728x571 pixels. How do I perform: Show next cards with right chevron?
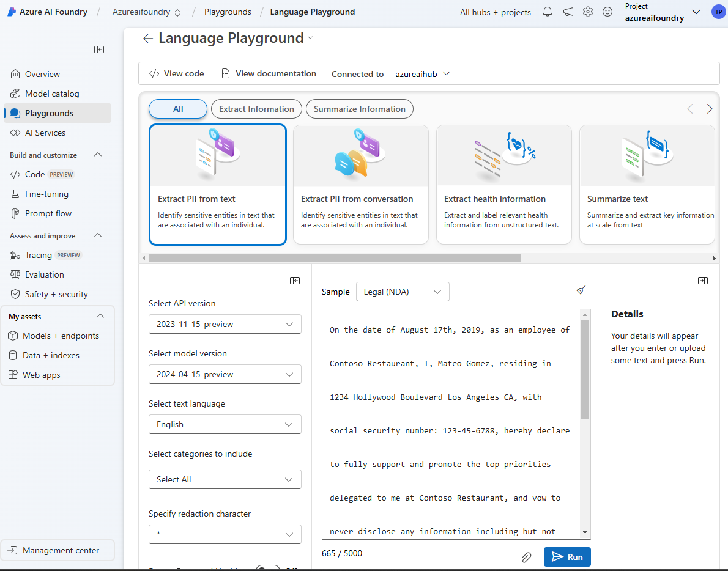click(710, 109)
